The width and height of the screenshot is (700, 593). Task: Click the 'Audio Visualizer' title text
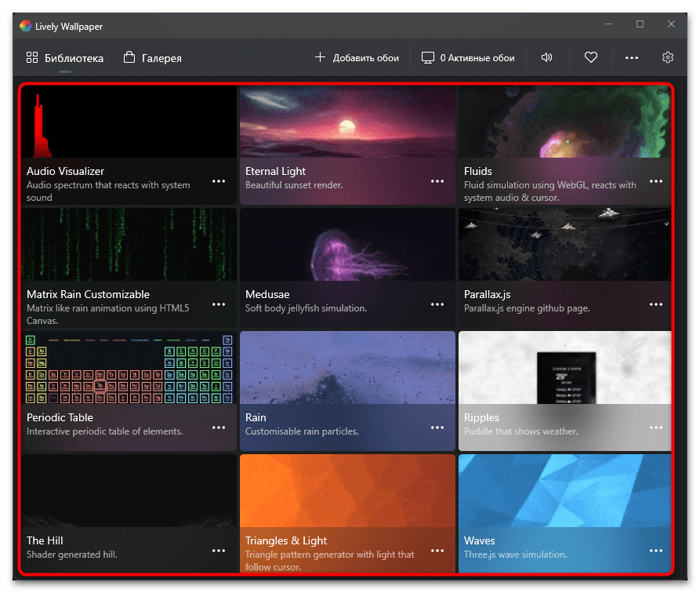pyautogui.click(x=65, y=171)
